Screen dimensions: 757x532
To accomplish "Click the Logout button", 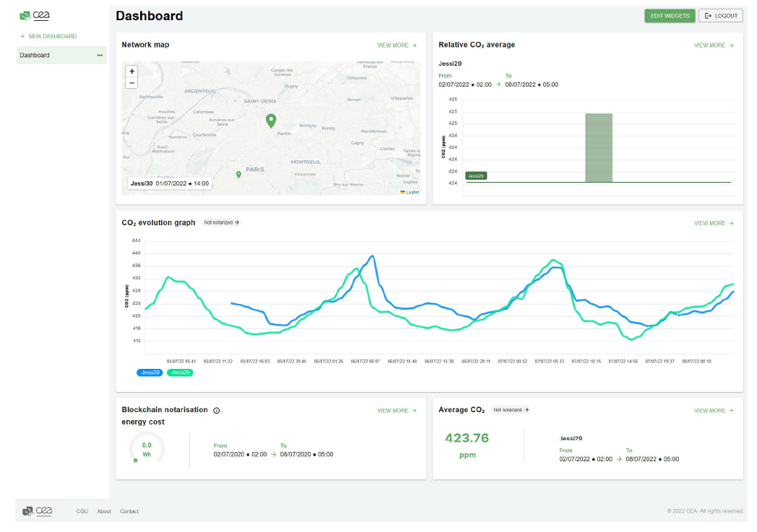I will pos(721,16).
